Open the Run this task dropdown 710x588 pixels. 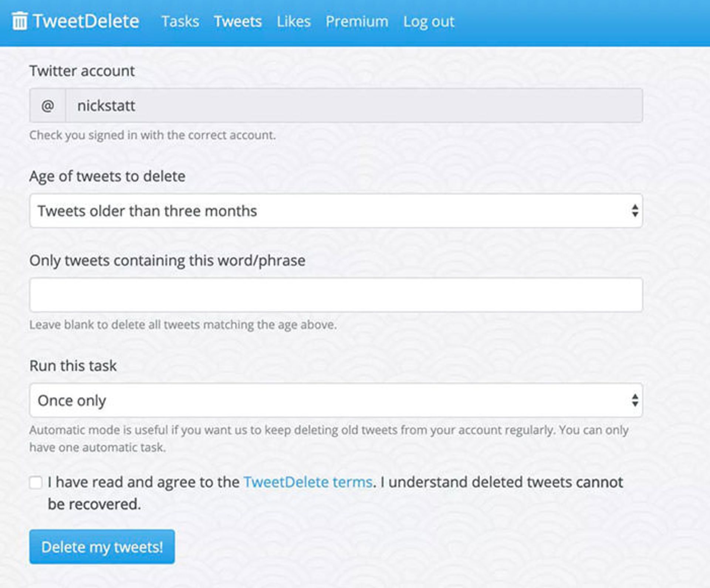coord(336,400)
